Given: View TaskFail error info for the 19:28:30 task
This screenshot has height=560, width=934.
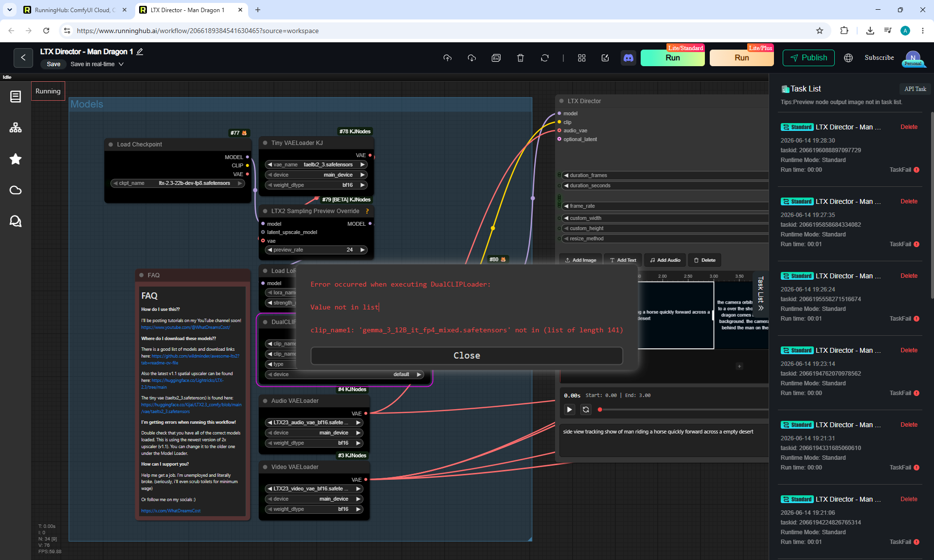Looking at the screenshot, I should 916,170.
